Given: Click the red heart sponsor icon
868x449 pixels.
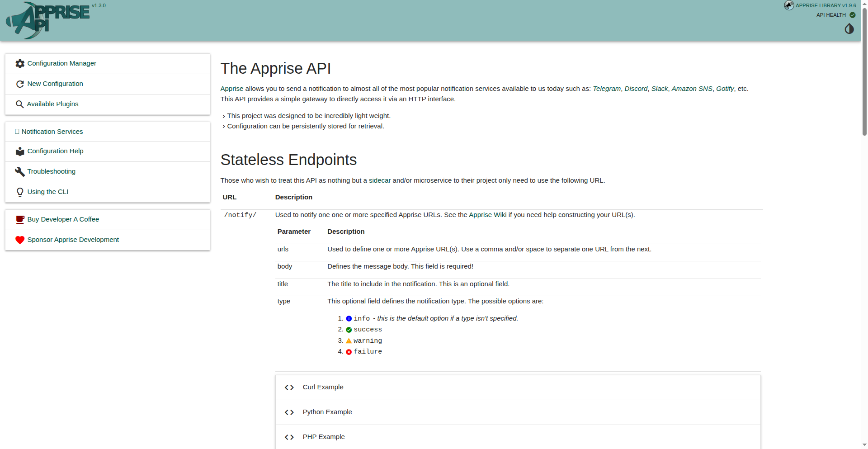Looking at the screenshot, I should (20, 240).
